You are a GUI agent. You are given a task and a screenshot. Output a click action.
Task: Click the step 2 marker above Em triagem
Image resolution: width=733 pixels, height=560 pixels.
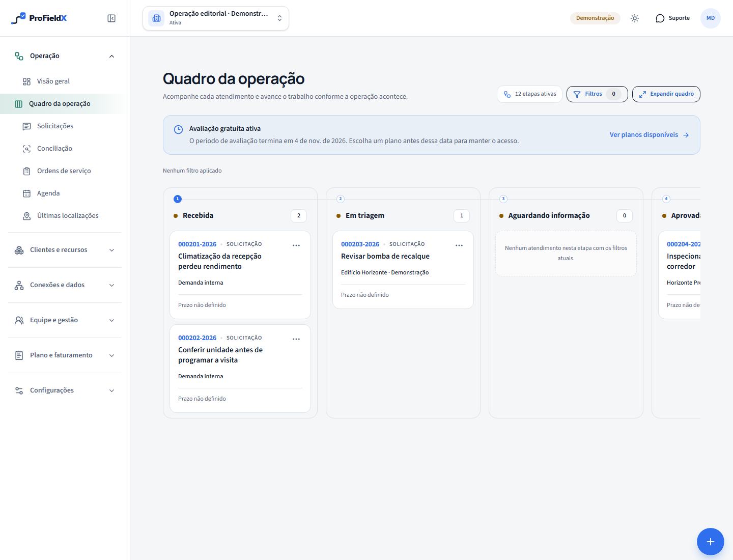(341, 199)
